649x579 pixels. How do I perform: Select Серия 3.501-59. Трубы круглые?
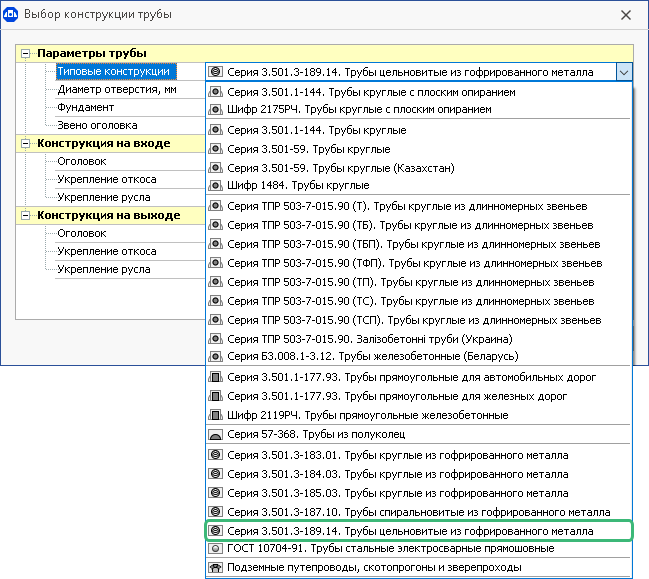pos(419,149)
